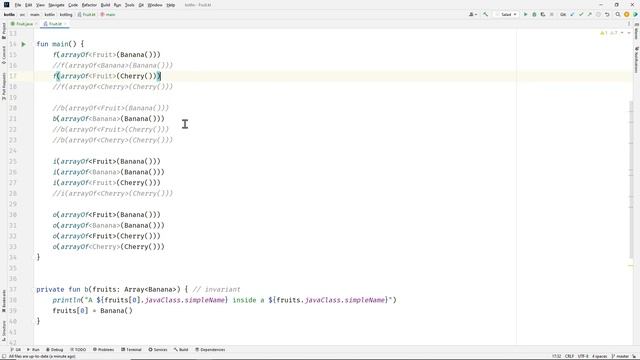Open the Refactor menu
Viewport: 640px width, 360px height.
(89, 5)
